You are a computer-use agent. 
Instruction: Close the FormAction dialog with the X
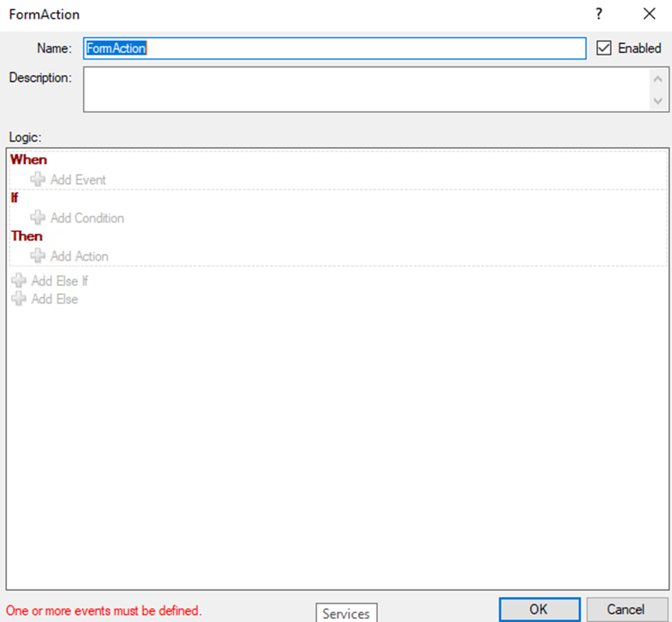click(x=650, y=14)
